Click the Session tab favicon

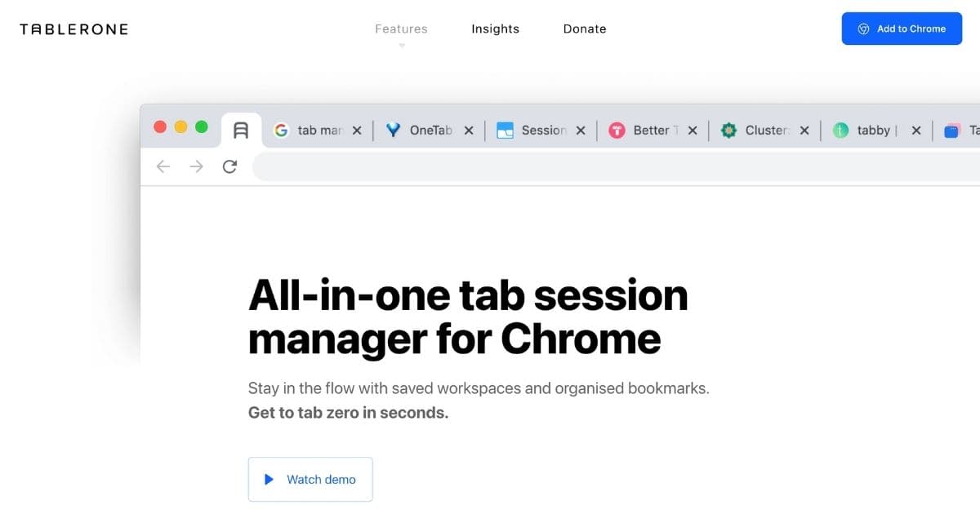pyautogui.click(x=505, y=130)
